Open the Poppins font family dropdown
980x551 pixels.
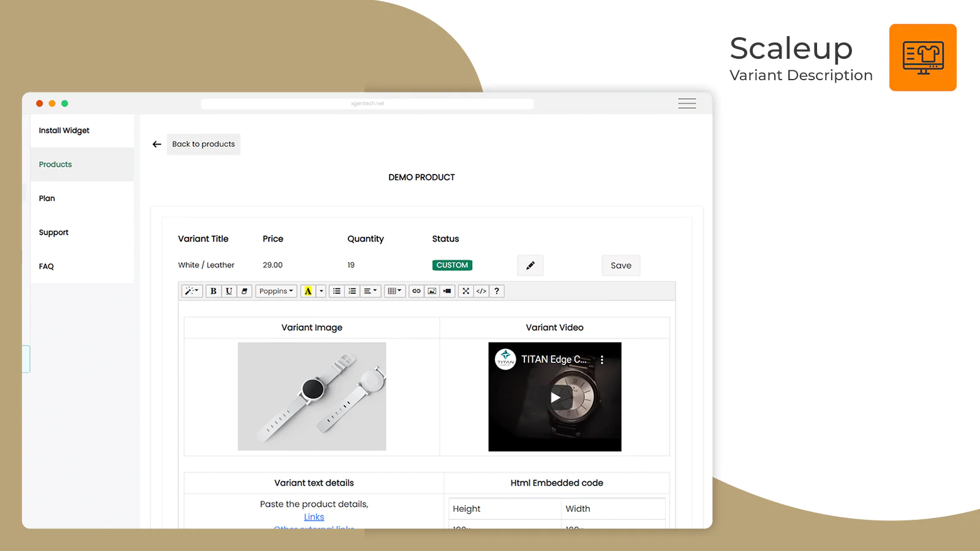(x=276, y=291)
